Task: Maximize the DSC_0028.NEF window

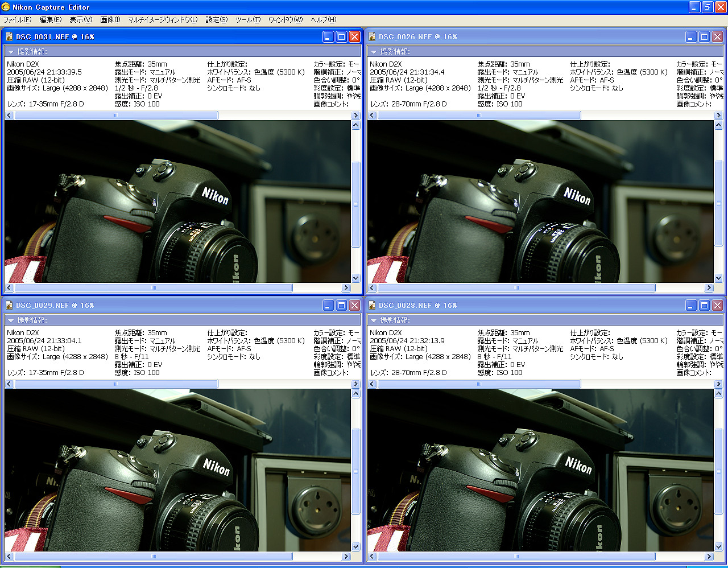Action: point(704,305)
